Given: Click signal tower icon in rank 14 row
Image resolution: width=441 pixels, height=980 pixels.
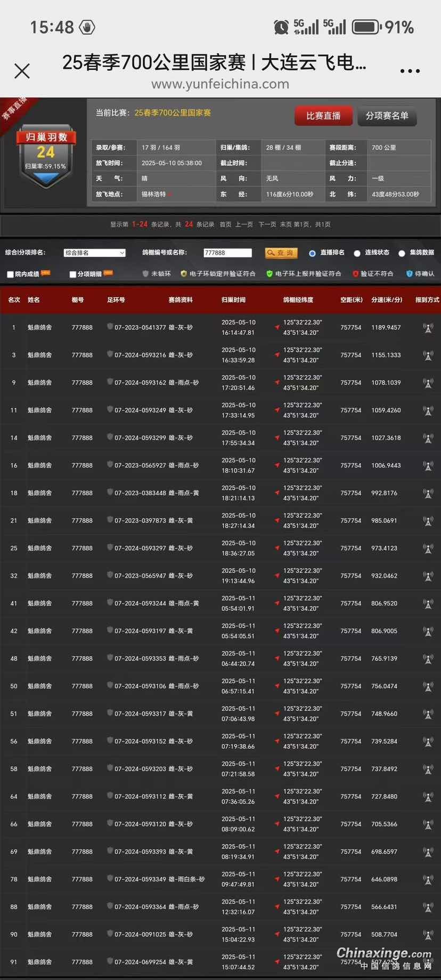Looking at the screenshot, I should (x=428, y=438).
